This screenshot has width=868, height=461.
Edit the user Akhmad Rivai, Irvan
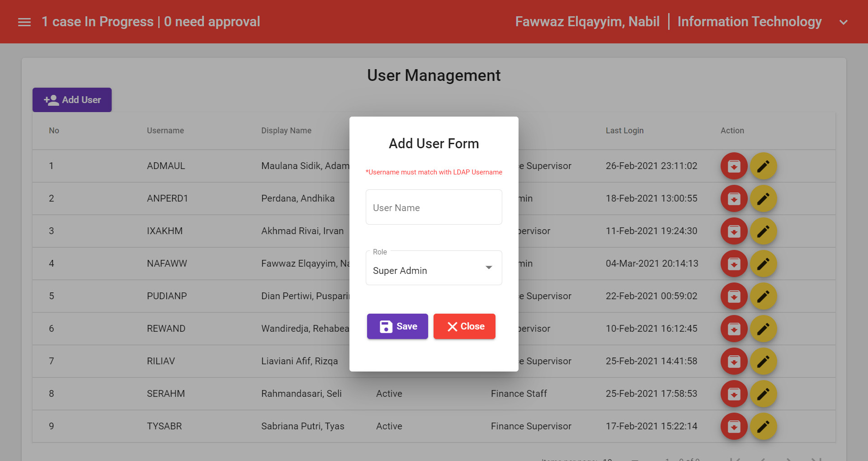pos(764,231)
